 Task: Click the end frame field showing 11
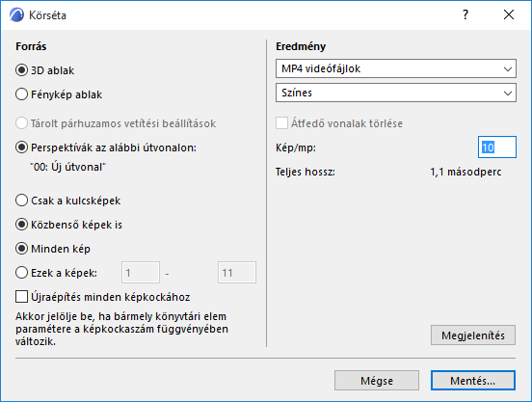(237, 273)
